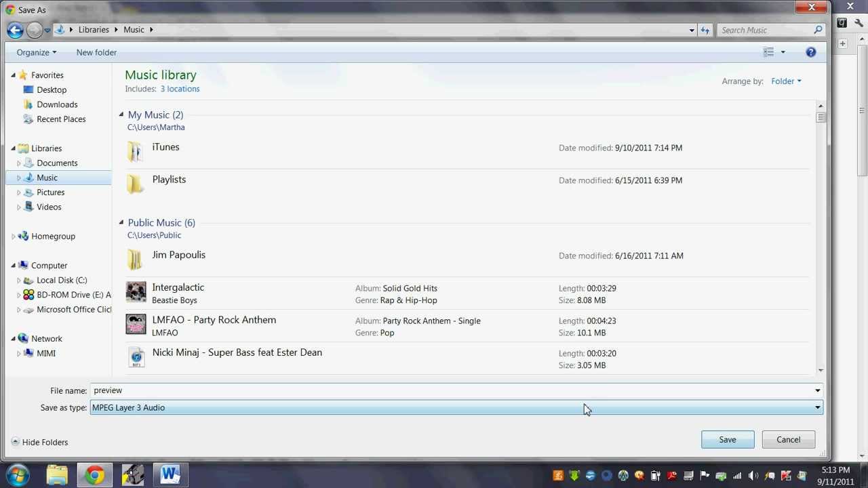Screen dimensions: 868x488
Task: Select the Intergalactic album thumbnail
Action: click(x=136, y=292)
